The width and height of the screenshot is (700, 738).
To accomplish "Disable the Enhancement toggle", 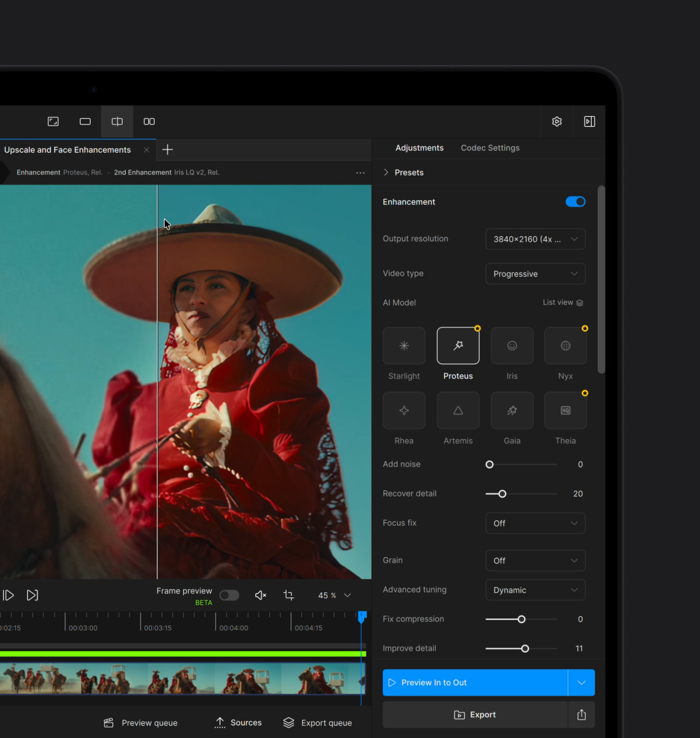I will [575, 202].
